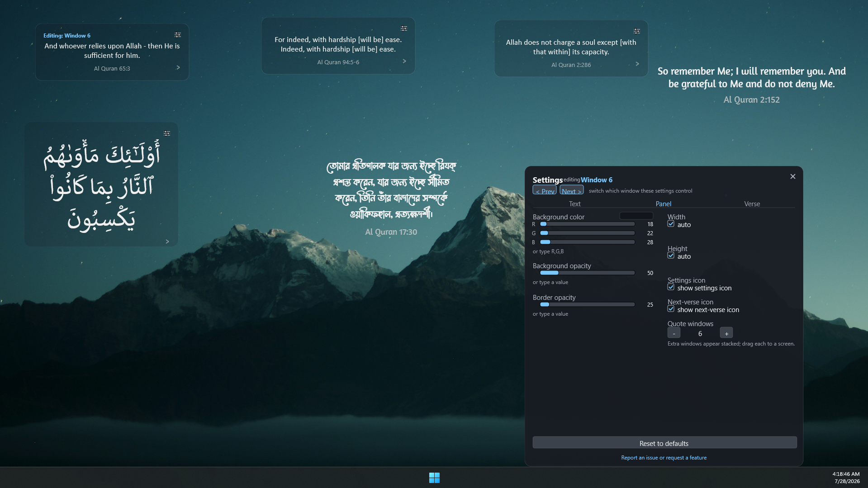The image size is (868, 488).
Task: Click the 'Al Quran 2:152' reference
Action: click(x=752, y=99)
